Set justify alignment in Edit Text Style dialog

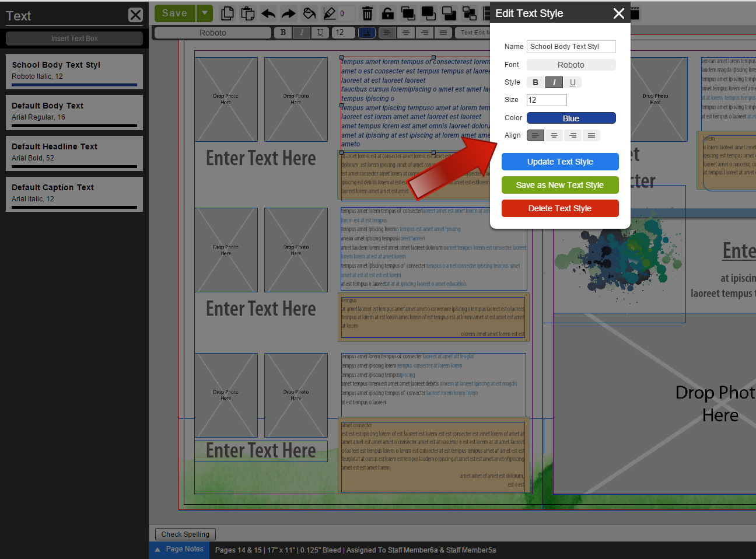coord(591,135)
